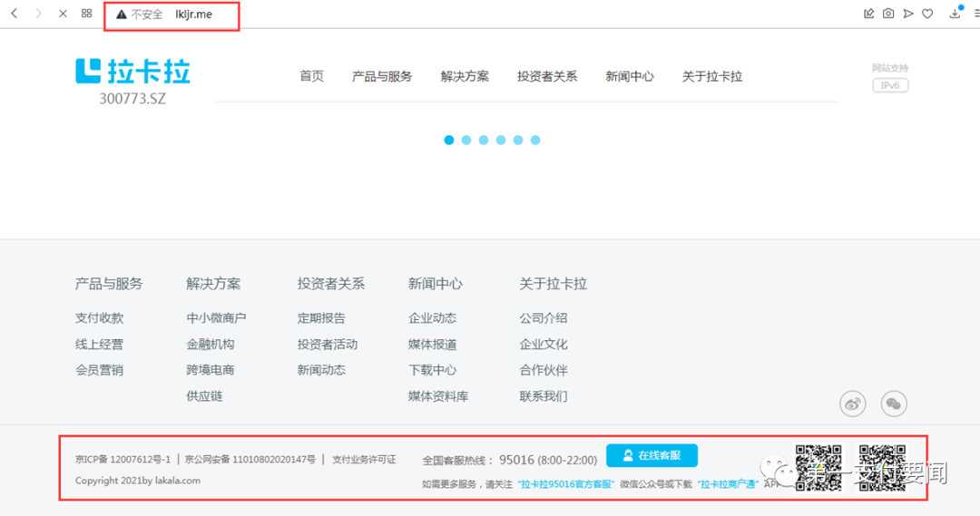This screenshot has height=516, width=980.
Task: Click the 京公网安备 11010802020147号 link
Action: [x=250, y=459]
